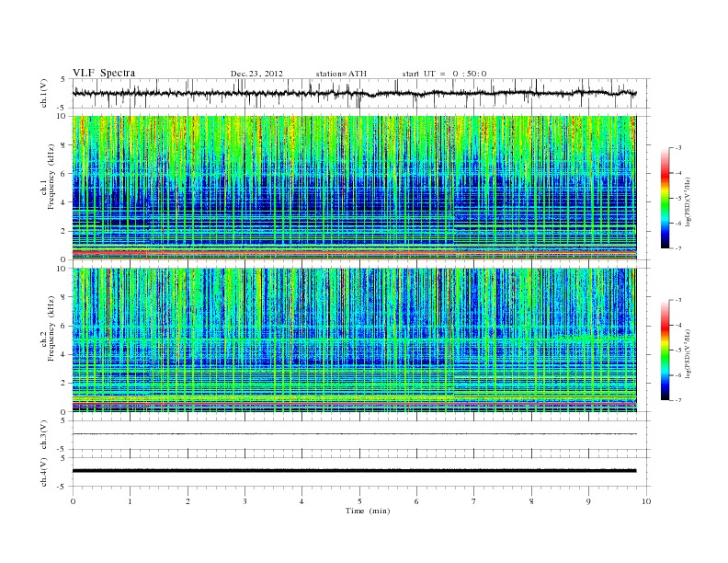Click the "ch.3(V)" axis label
This screenshot has width=728, height=563.
(x=44, y=435)
